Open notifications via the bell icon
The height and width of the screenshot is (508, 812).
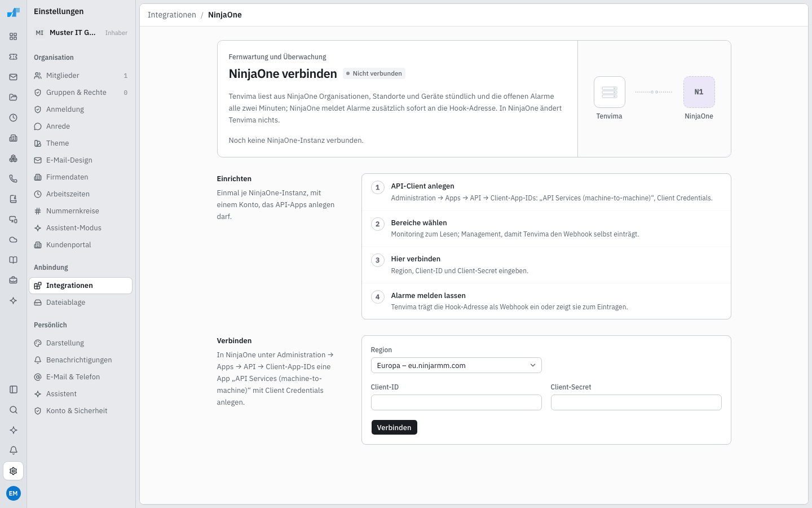[14, 450]
